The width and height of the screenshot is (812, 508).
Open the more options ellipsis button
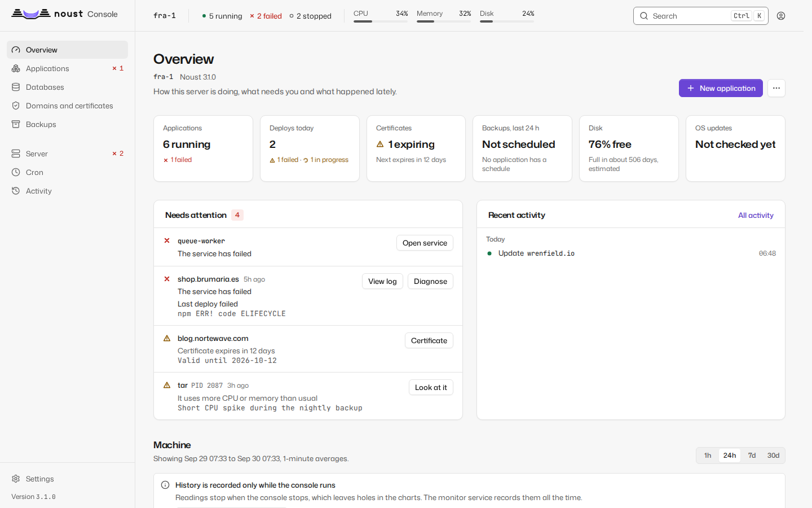tap(776, 88)
